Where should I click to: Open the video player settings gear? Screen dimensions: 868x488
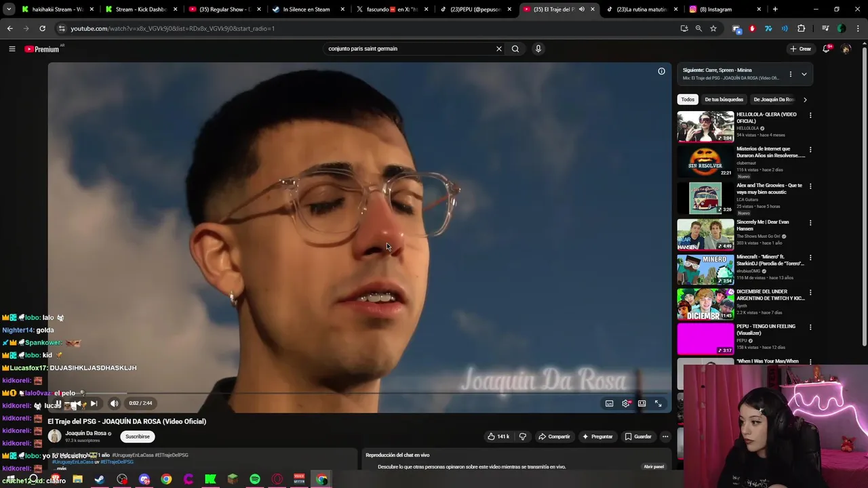pos(625,403)
